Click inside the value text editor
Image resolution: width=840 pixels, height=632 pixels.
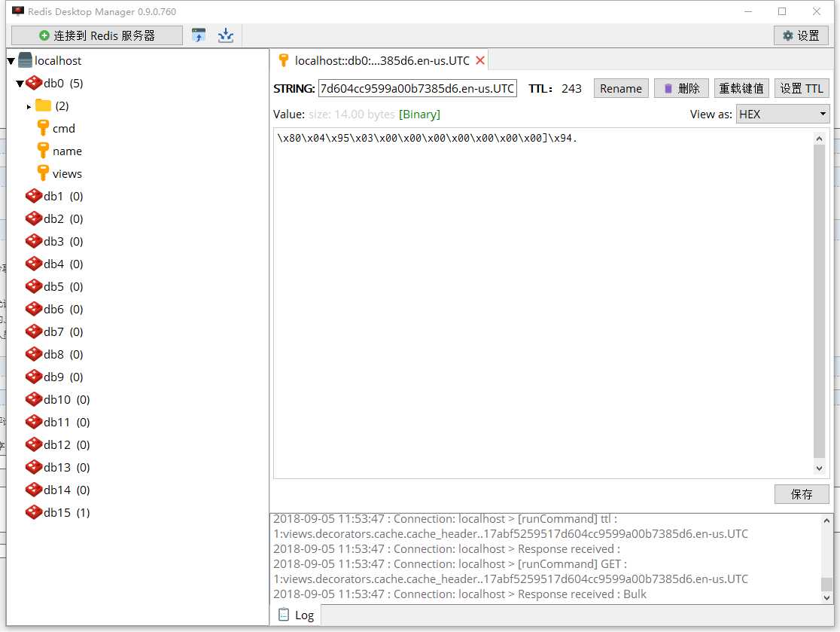pyautogui.click(x=543, y=303)
